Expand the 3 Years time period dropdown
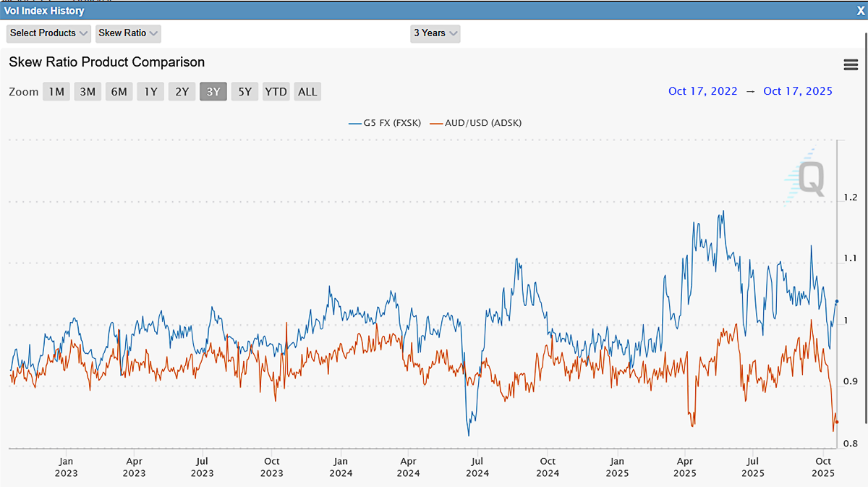The image size is (868, 487). 435,33
